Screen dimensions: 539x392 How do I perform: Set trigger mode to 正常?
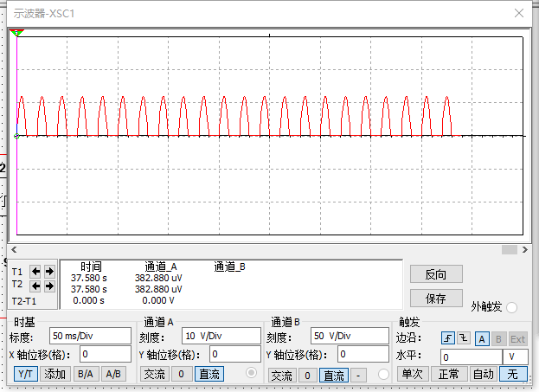point(449,374)
